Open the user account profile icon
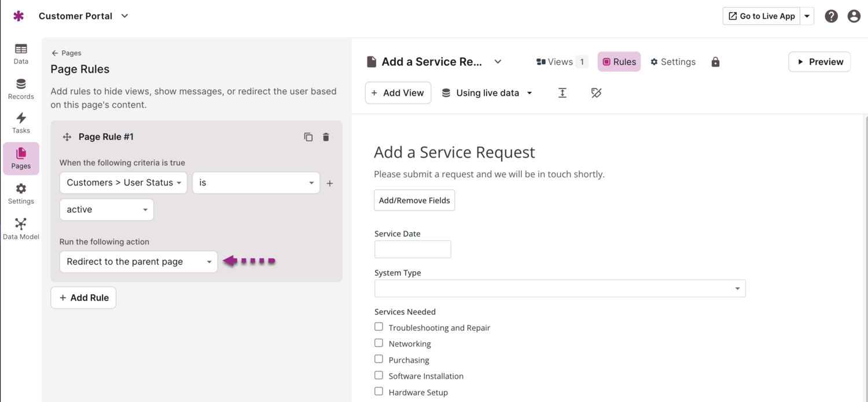 [854, 16]
